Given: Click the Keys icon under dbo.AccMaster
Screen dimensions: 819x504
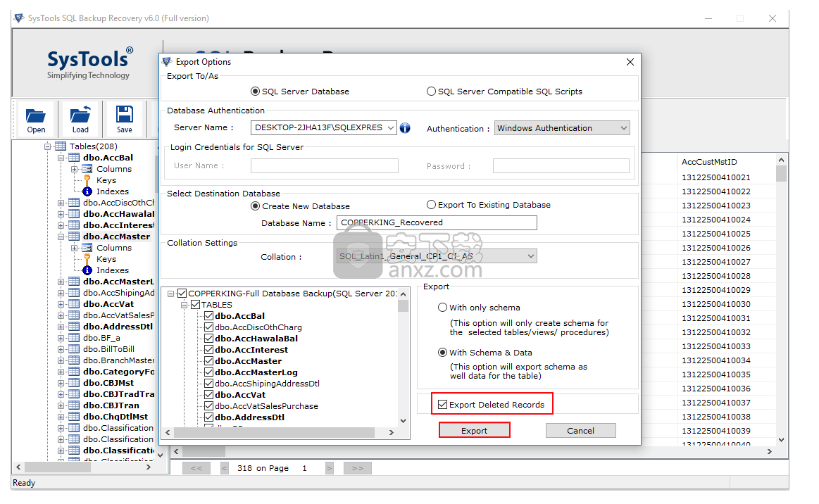Looking at the screenshot, I should tap(87, 259).
